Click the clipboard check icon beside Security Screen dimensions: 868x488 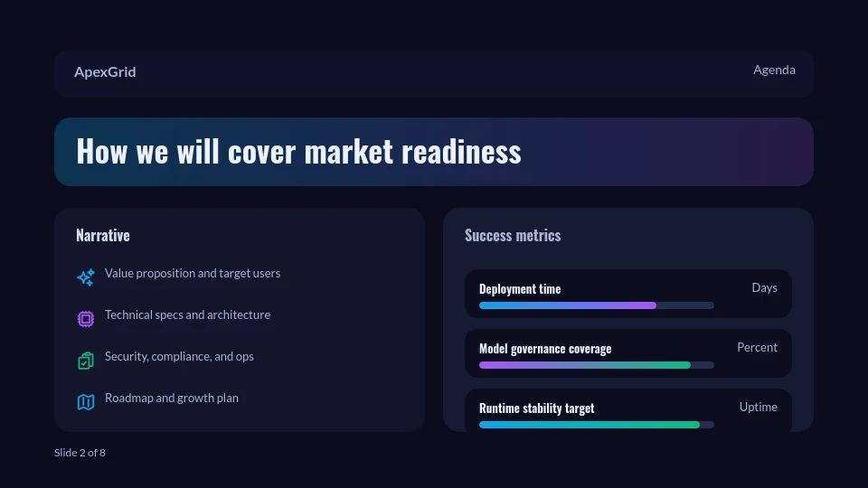(x=86, y=361)
